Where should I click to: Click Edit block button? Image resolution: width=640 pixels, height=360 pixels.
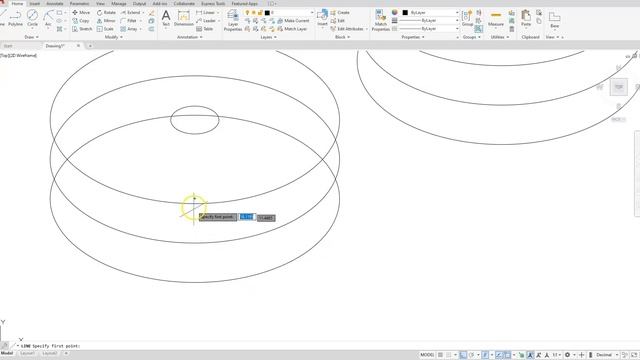tap(338, 20)
